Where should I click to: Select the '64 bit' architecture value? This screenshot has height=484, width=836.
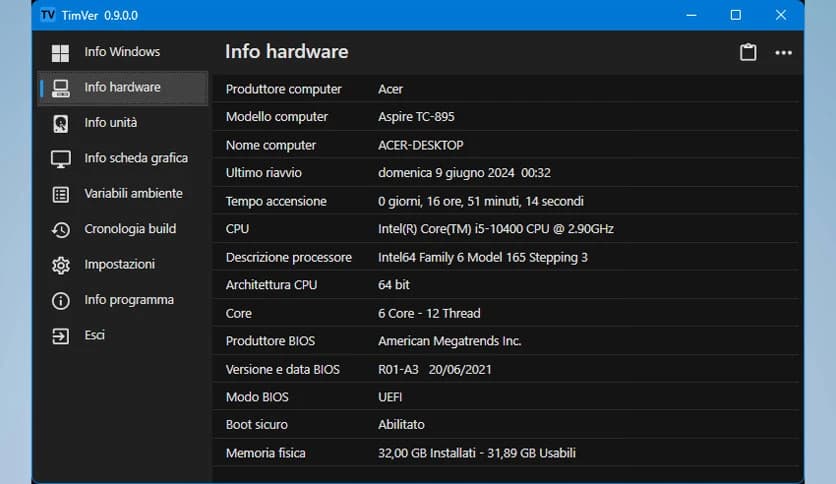pos(394,285)
